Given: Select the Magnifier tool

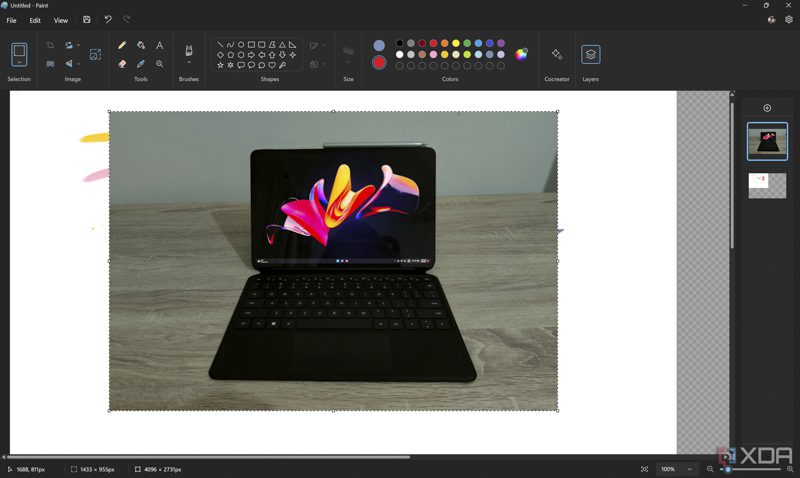Looking at the screenshot, I should coord(160,64).
